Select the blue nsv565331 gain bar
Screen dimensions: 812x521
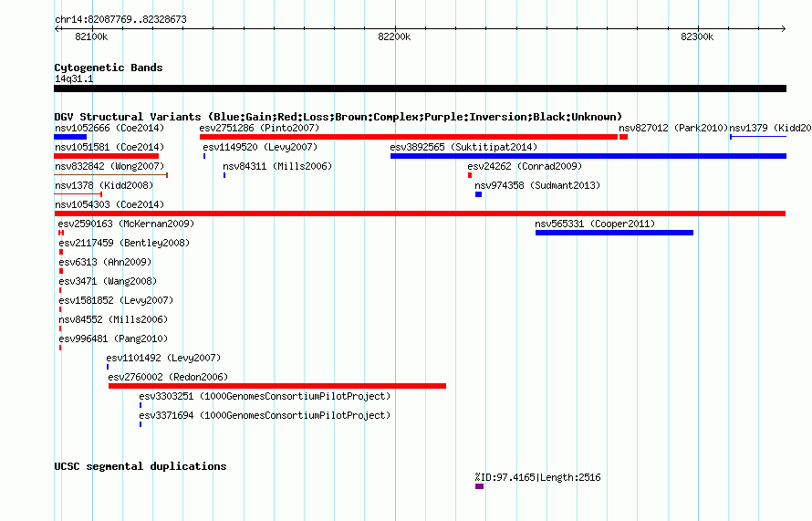(614, 233)
